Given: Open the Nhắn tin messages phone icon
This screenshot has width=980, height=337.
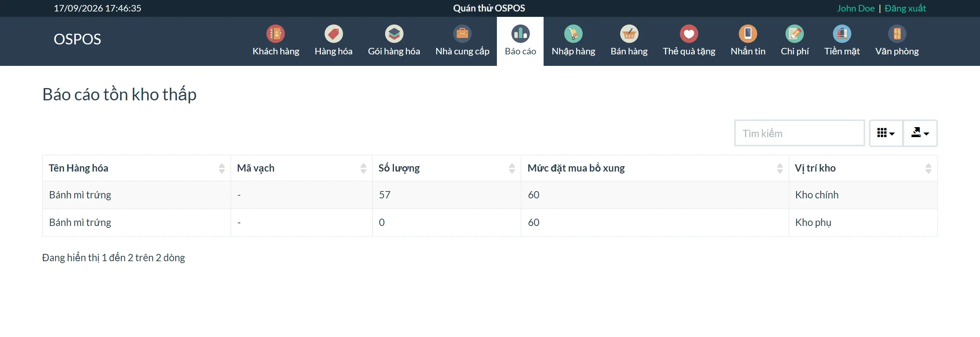Looking at the screenshot, I should click(748, 34).
